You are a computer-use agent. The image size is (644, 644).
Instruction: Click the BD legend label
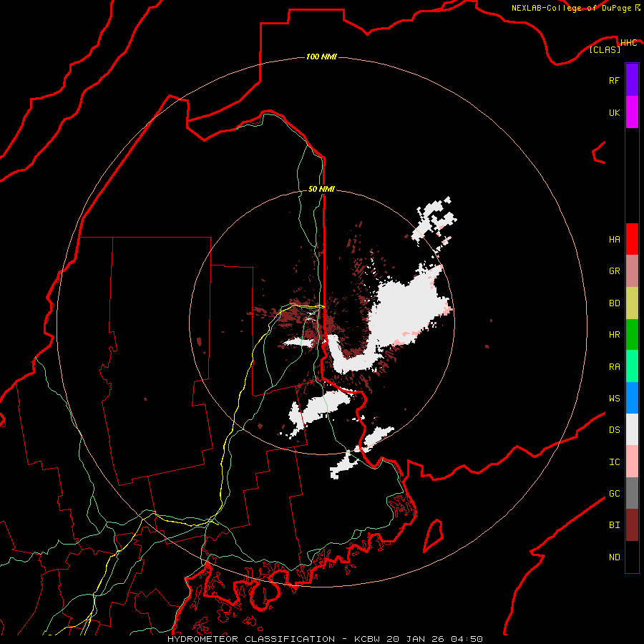[x=614, y=303]
